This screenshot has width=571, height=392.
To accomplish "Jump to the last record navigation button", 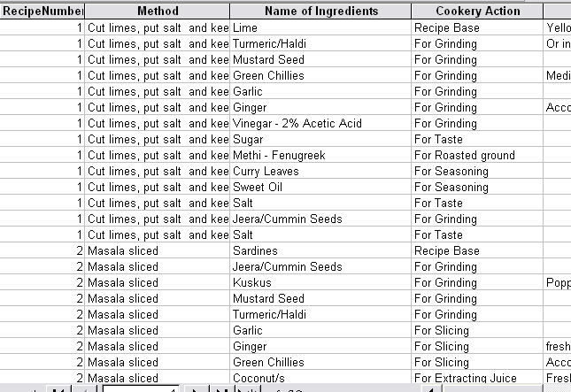I will (222, 389).
